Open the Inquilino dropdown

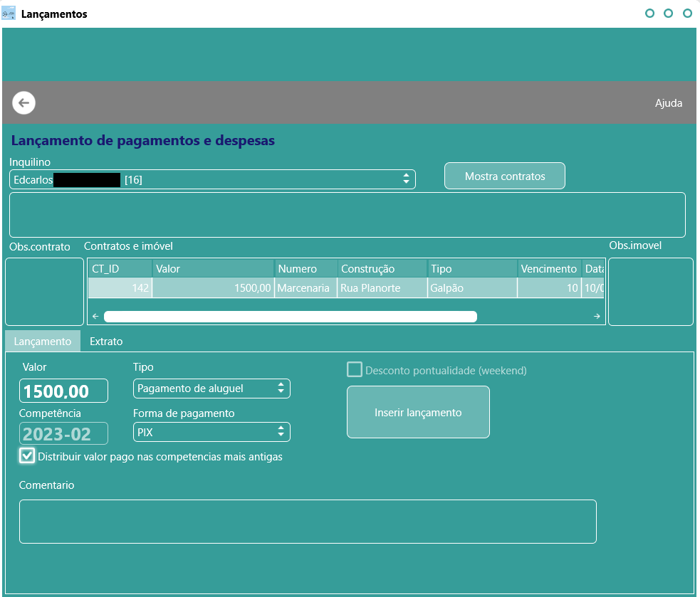click(x=212, y=179)
